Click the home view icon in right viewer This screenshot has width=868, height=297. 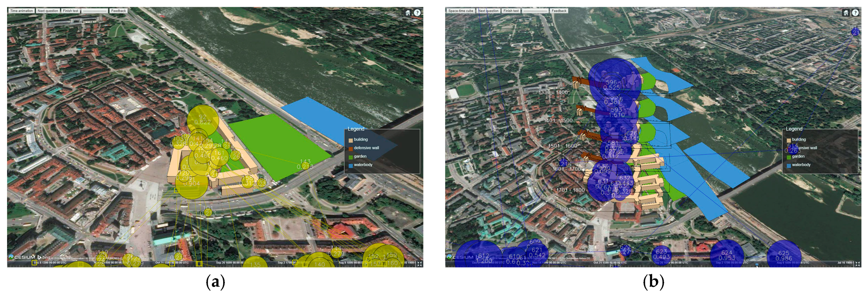tap(846, 13)
